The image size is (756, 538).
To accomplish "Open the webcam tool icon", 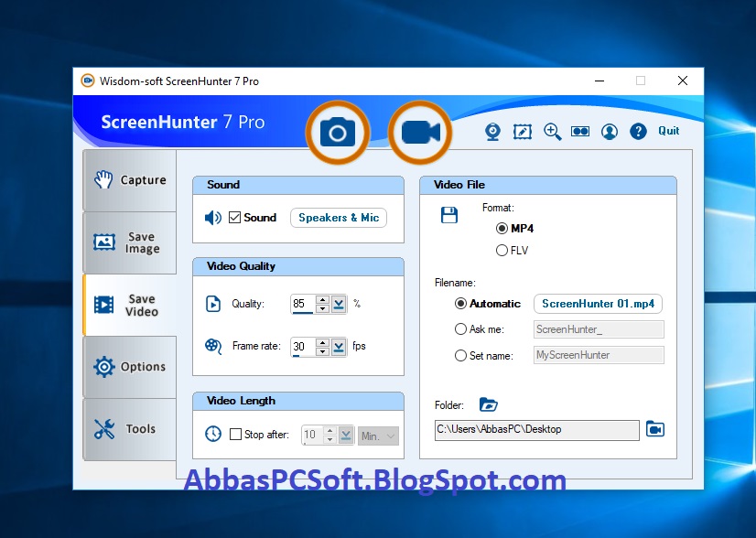I will 492,132.
